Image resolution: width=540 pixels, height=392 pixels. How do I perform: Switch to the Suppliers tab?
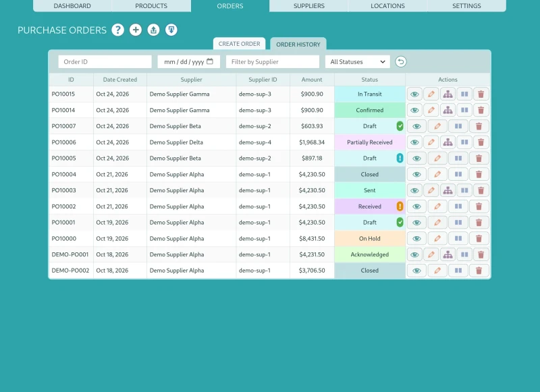tap(309, 6)
